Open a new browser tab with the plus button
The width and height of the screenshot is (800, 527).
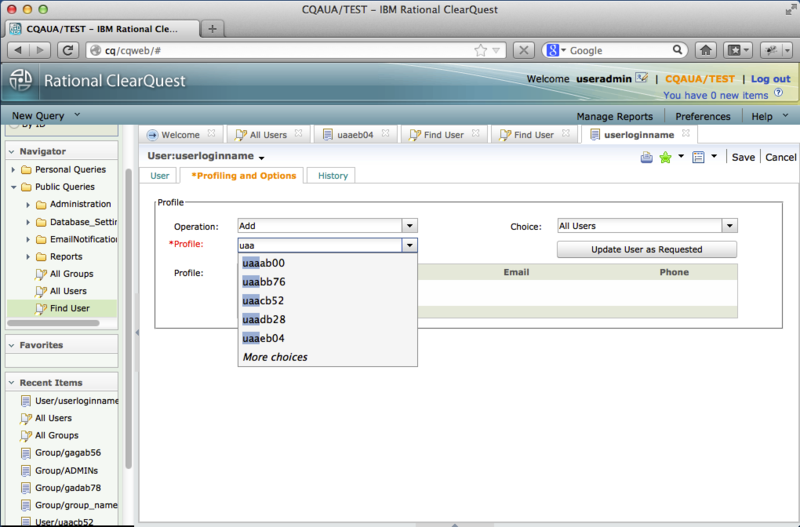[x=212, y=29]
